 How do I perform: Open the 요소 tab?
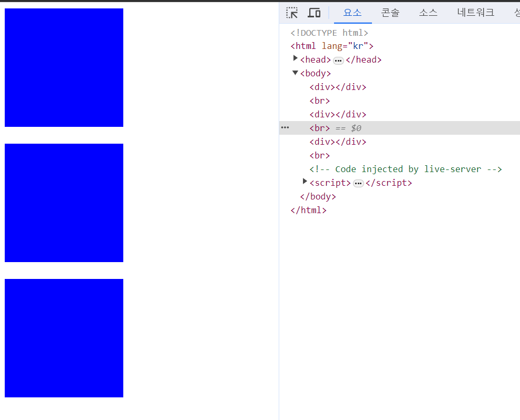352,13
